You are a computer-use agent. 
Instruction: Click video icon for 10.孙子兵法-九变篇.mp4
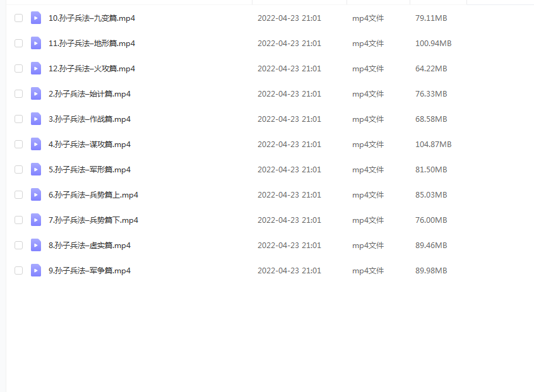pos(36,18)
